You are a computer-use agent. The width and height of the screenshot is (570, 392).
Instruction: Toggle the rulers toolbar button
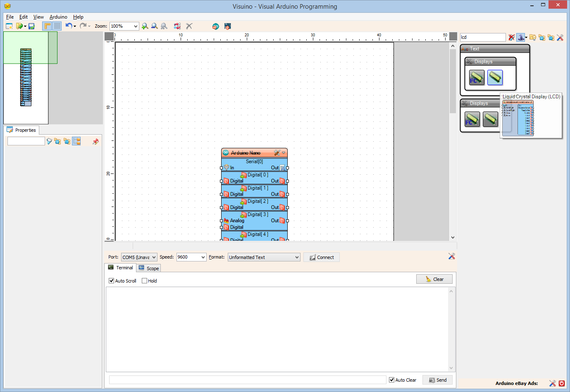[x=47, y=26]
